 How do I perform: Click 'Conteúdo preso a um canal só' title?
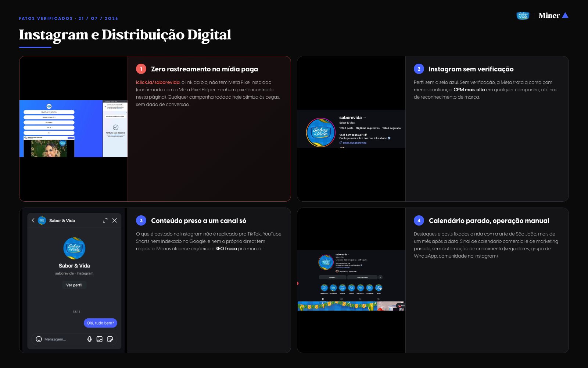click(x=198, y=221)
